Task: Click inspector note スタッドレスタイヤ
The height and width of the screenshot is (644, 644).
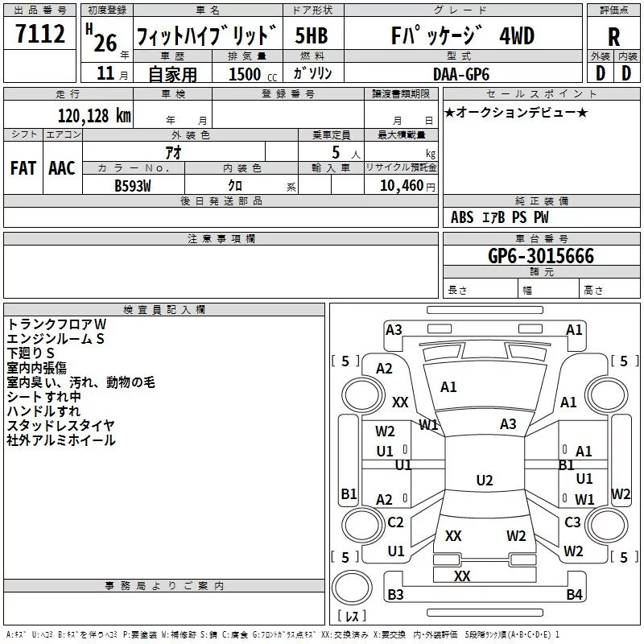Action: pyautogui.click(x=61, y=426)
